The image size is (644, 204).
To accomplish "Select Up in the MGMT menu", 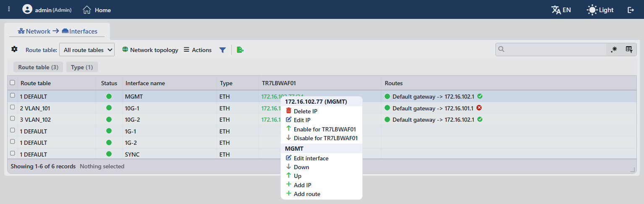I will coord(322,176).
